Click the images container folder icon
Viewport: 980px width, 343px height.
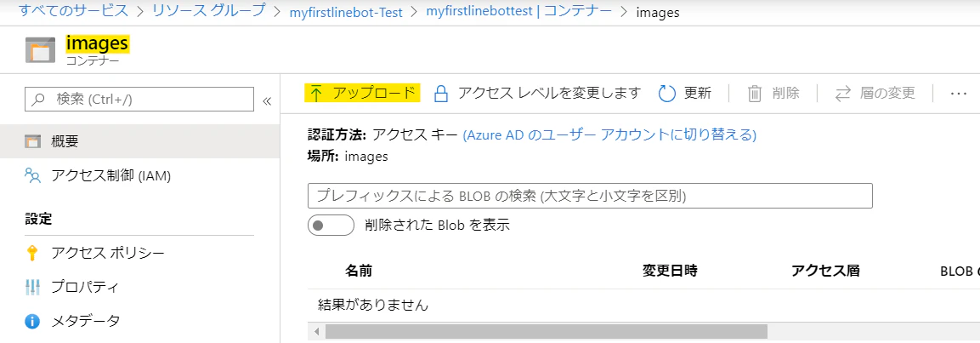click(x=40, y=50)
